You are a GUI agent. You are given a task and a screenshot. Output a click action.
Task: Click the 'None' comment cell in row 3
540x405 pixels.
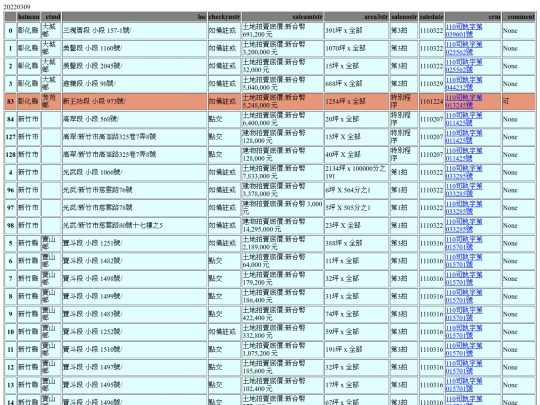pos(519,84)
